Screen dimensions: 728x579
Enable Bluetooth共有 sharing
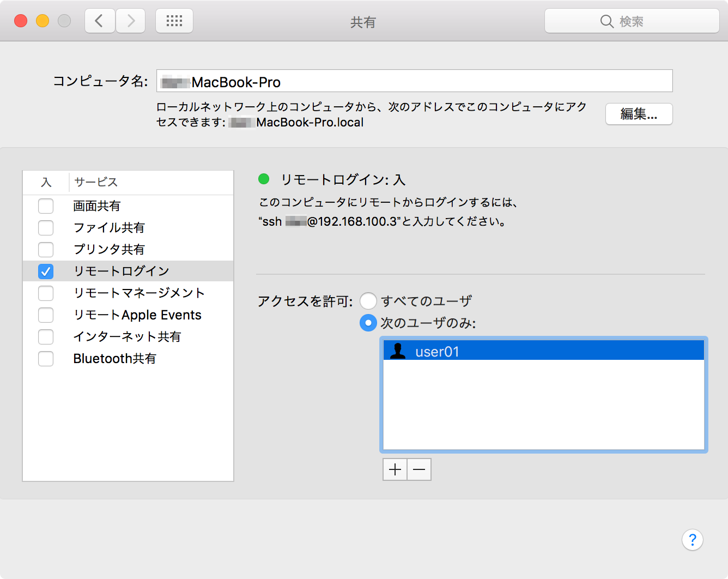click(x=46, y=358)
